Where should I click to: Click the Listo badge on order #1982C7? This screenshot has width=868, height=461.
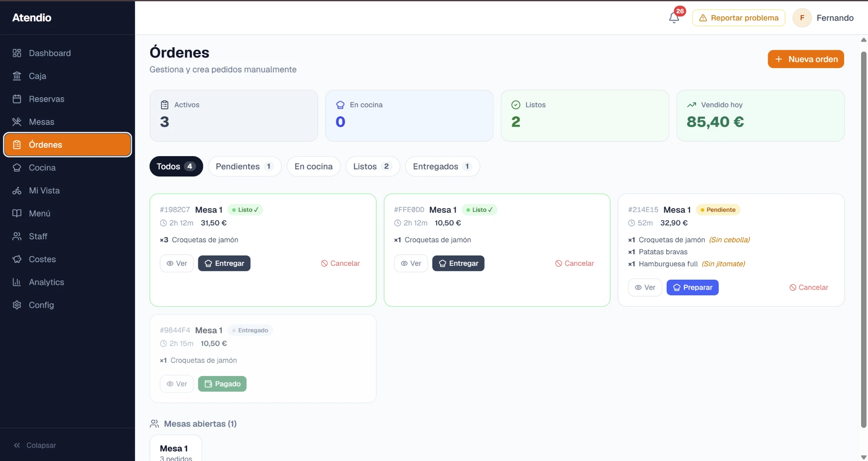tap(245, 210)
